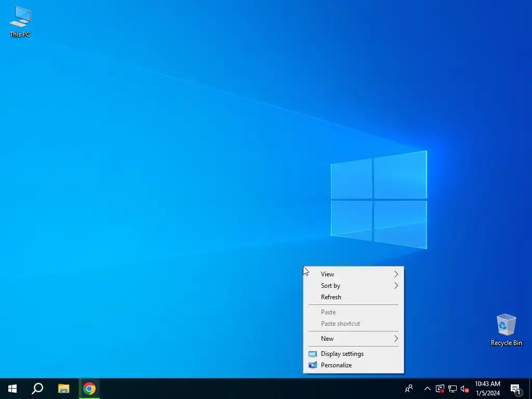Click the security tray icon with red dot
The height and width of the screenshot is (399, 532).
[x=440, y=389]
